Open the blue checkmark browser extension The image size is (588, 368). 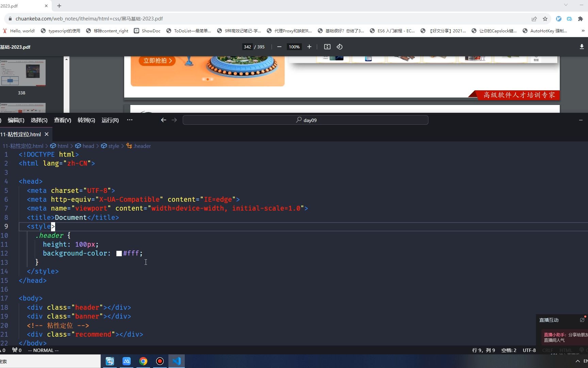pyautogui.click(x=559, y=19)
